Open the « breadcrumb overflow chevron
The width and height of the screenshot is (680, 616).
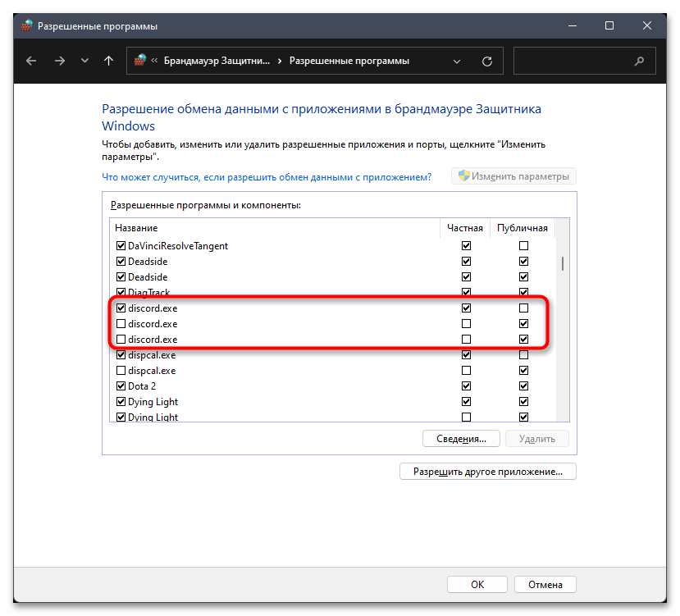[154, 61]
